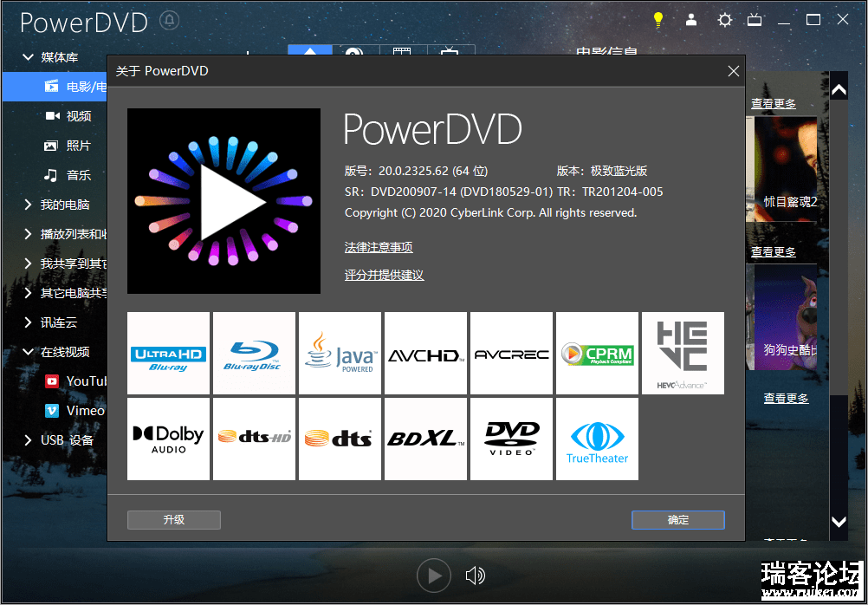Click the CPRM logo tile
This screenshot has height=605, width=868.
point(598,353)
